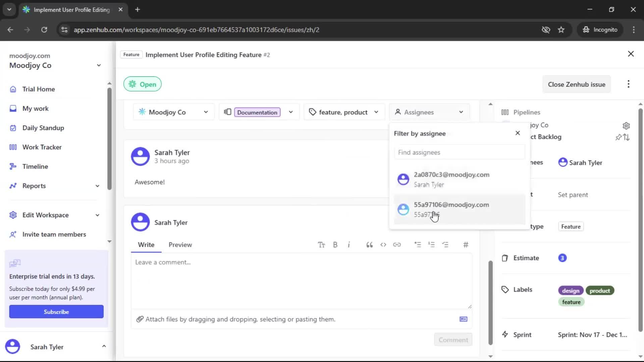Insert a blockquote in the comment
Image resolution: width=644 pixels, height=362 pixels.
point(369,245)
